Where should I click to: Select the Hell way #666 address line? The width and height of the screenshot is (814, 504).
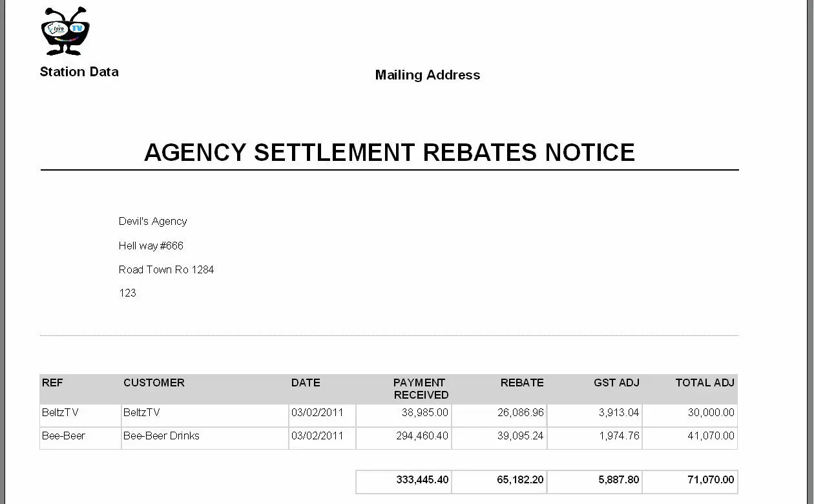[151, 246]
